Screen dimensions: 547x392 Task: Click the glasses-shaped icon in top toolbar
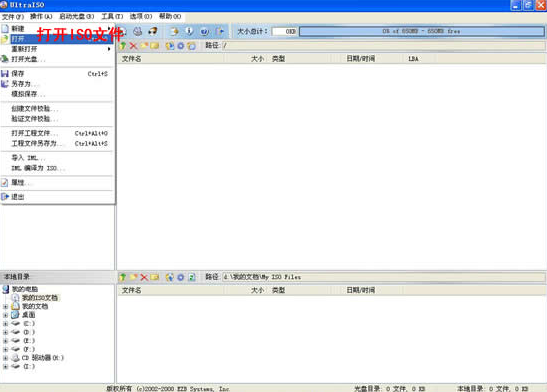[x=153, y=31]
